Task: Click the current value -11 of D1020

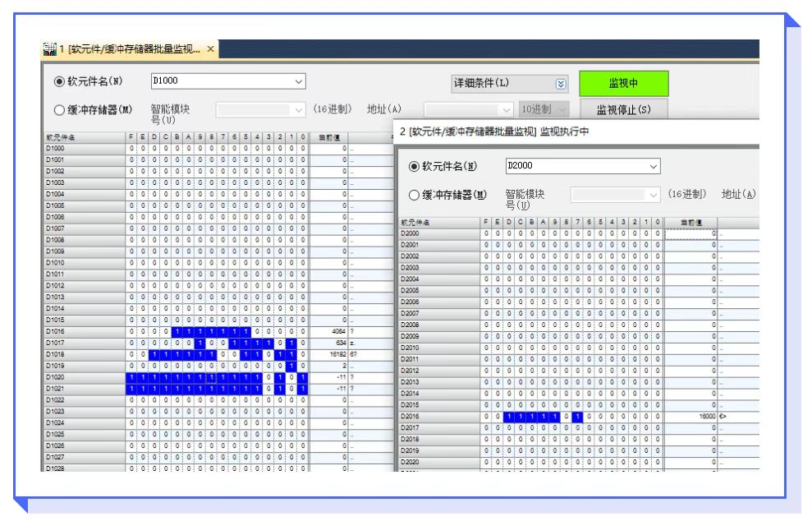Action: point(328,377)
